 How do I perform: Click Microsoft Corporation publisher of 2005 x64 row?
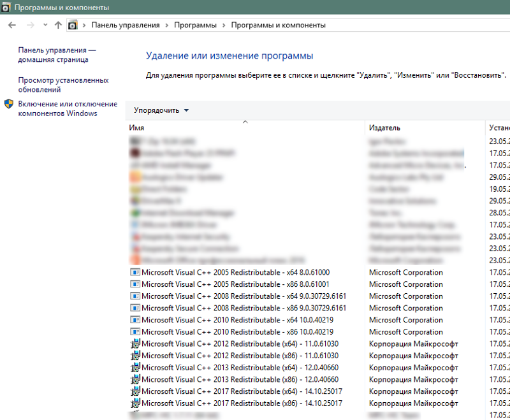point(406,272)
